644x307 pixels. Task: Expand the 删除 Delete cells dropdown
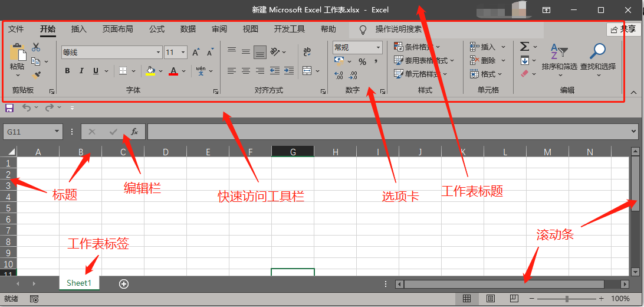click(x=503, y=61)
